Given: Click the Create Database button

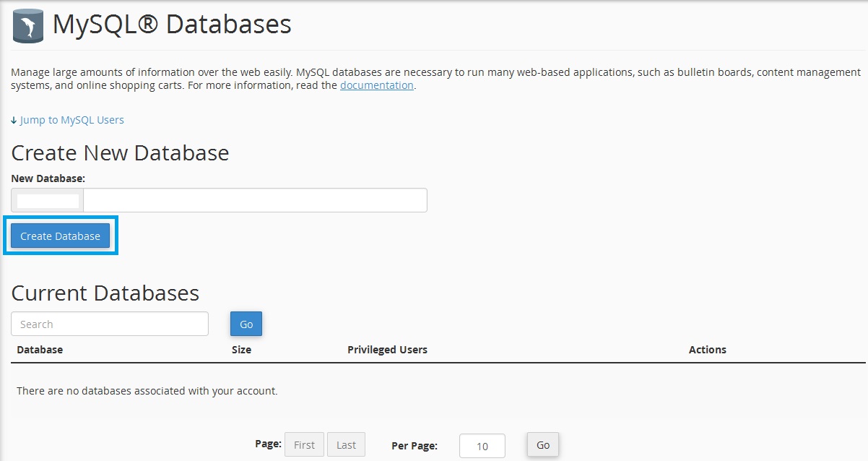Looking at the screenshot, I should pyautogui.click(x=60, y=236).
